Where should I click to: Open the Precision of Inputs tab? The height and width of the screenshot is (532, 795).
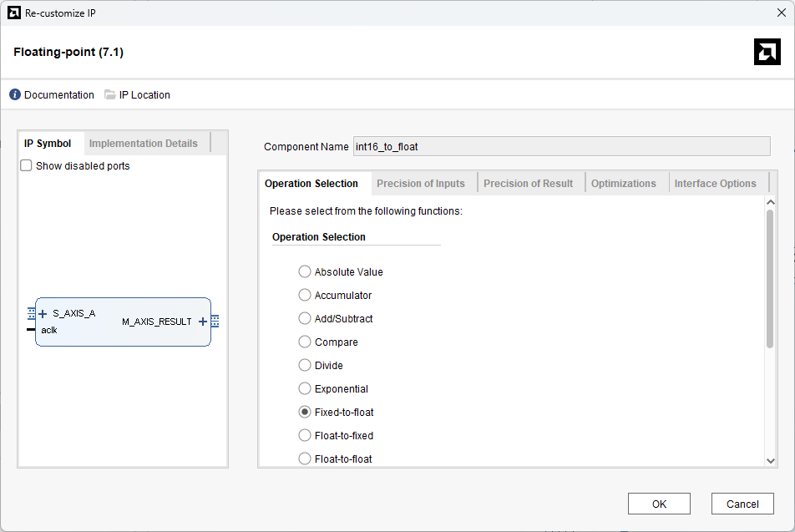point(421,184)
